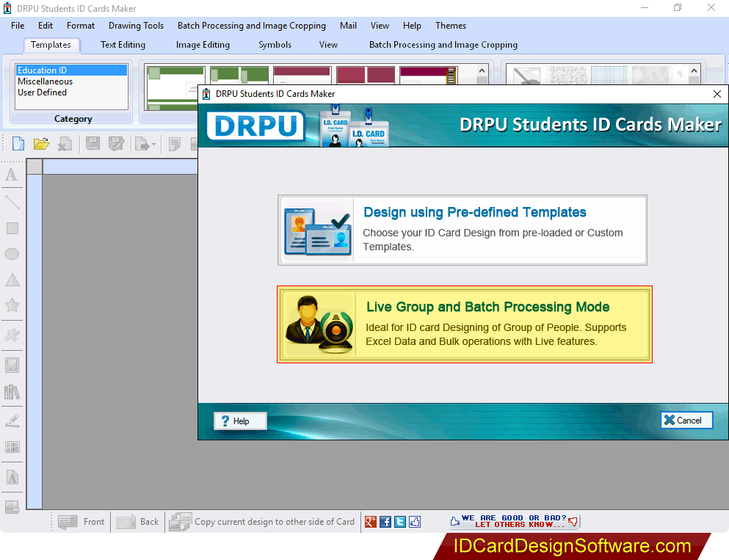Open the Mail menu

[348, 26]
